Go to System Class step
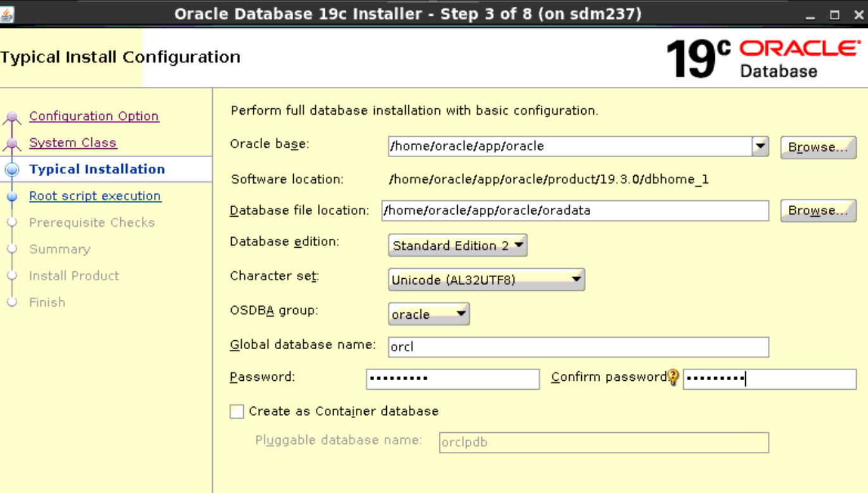Screen dimensions: 868x493 [73, 143]
